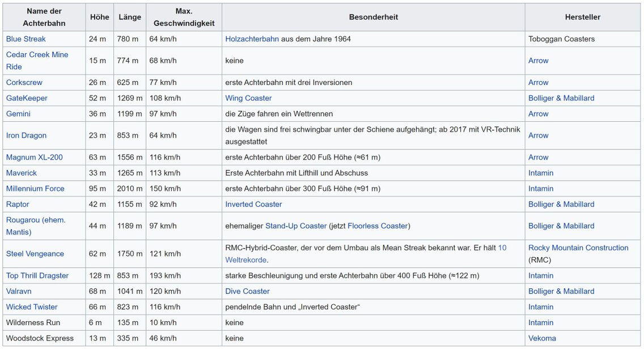Open the Corkscrew coaster link
Image resolution: width=644 pixels, height=350 pixels.
click(x=24, y=83)
